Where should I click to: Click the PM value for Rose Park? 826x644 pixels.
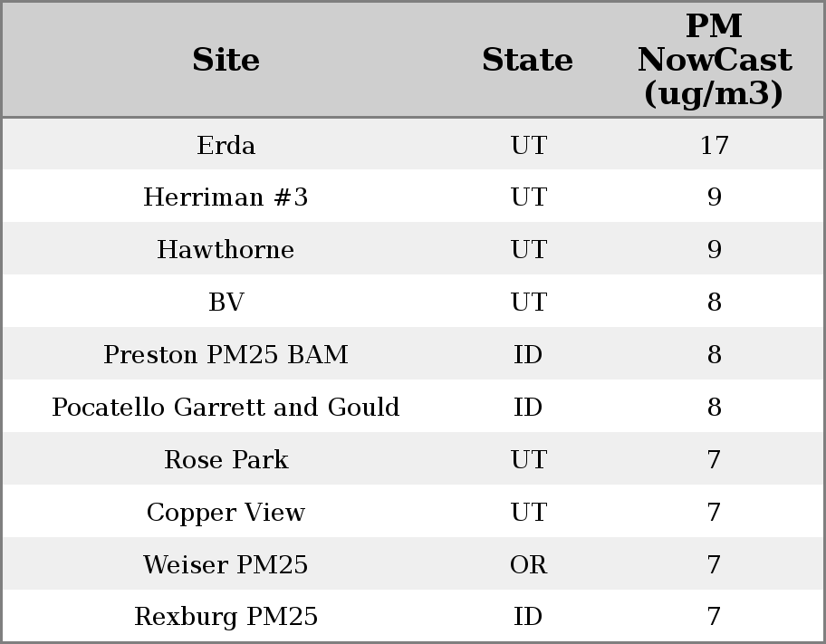pos(714,460)
